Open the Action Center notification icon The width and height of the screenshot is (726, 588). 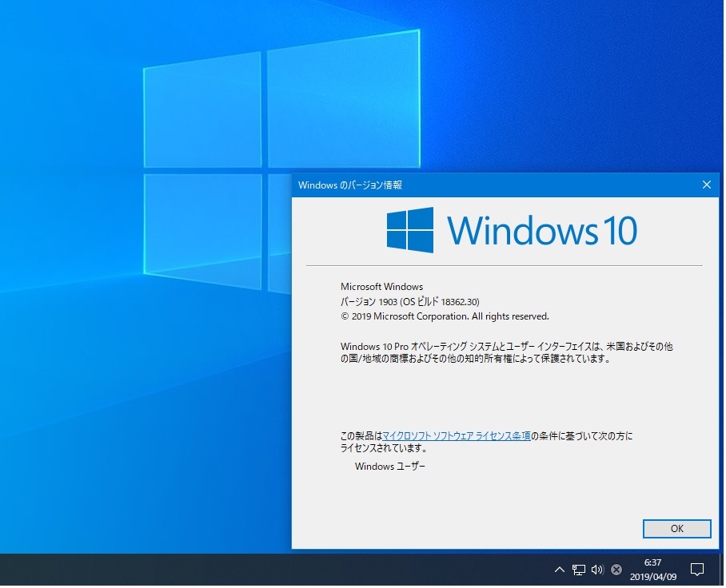click(699, 571)
